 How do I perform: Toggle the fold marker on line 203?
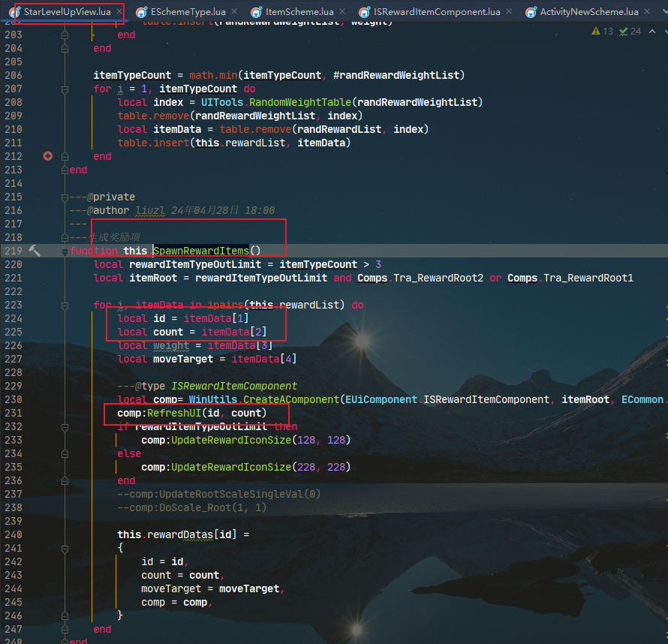pos(65,35)
